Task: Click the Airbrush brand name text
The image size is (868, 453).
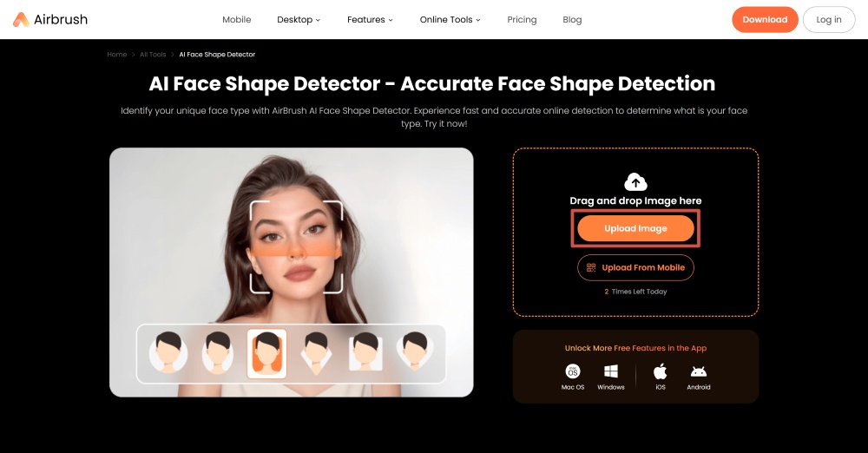Action: coord(61,19)
